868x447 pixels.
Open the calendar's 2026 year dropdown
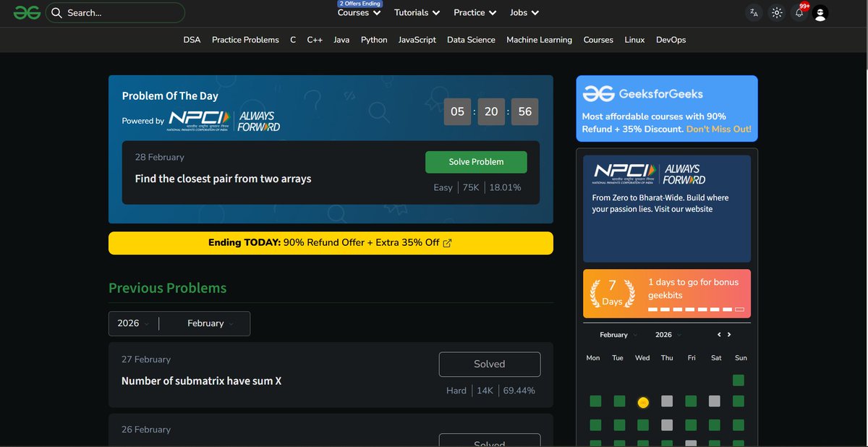[x=668, y=335]
